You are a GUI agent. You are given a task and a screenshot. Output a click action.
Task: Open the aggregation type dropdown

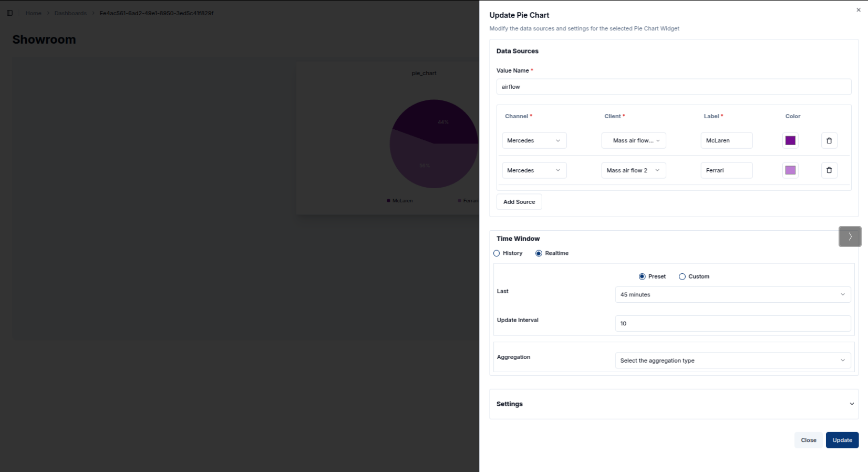click(733, 361)
